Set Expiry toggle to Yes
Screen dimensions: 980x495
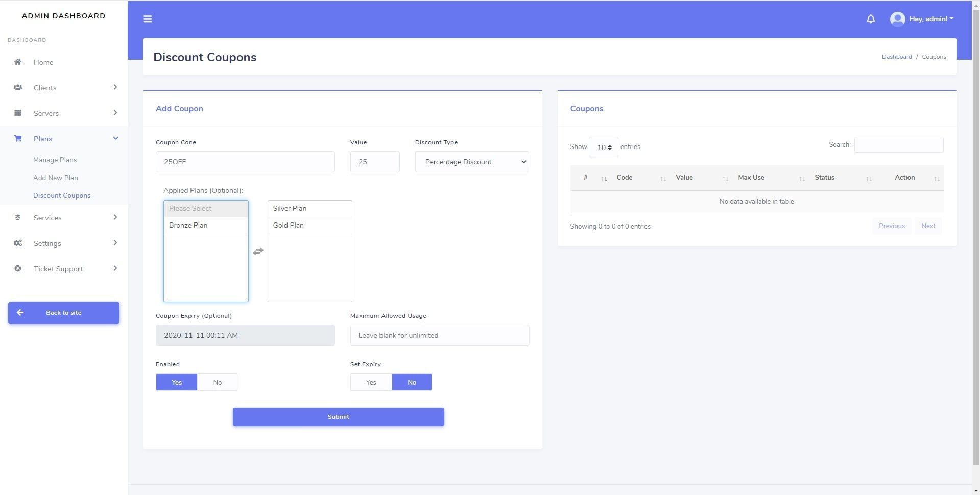click(x=371, y=382)
